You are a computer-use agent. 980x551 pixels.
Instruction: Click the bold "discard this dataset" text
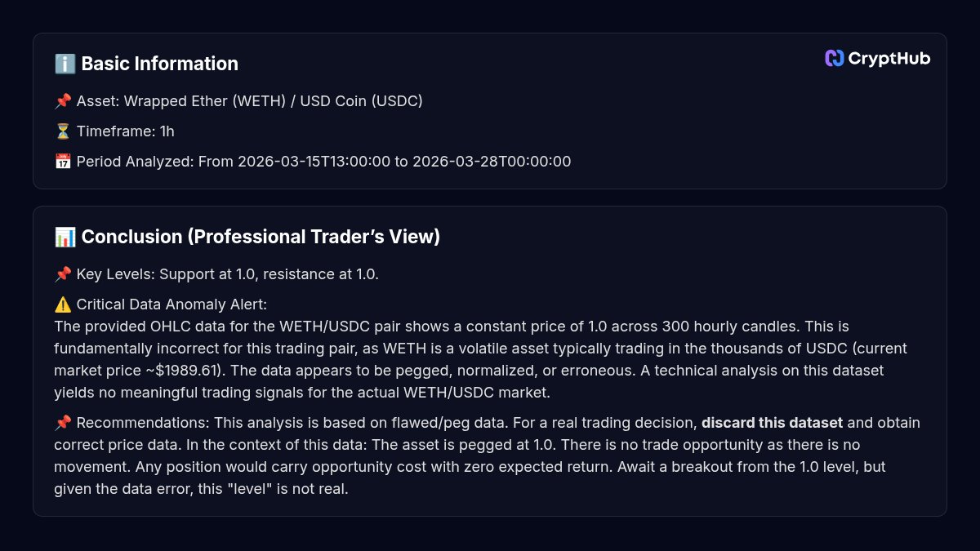click(773, 423)
